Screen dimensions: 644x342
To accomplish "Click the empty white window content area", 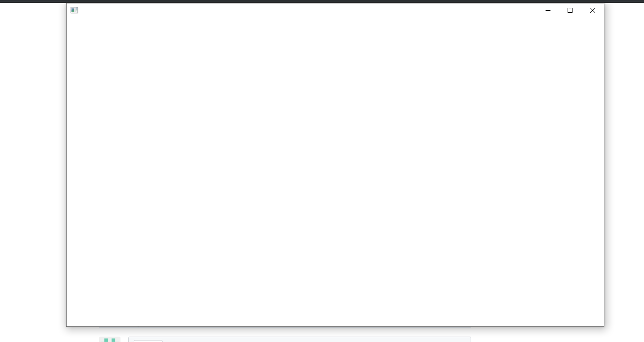I will click(335, 172).
